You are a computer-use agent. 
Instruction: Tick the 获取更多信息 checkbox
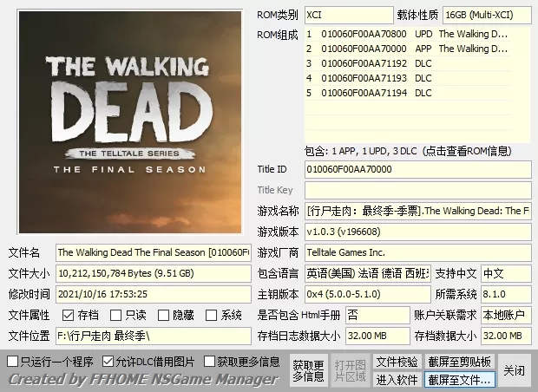211,361
